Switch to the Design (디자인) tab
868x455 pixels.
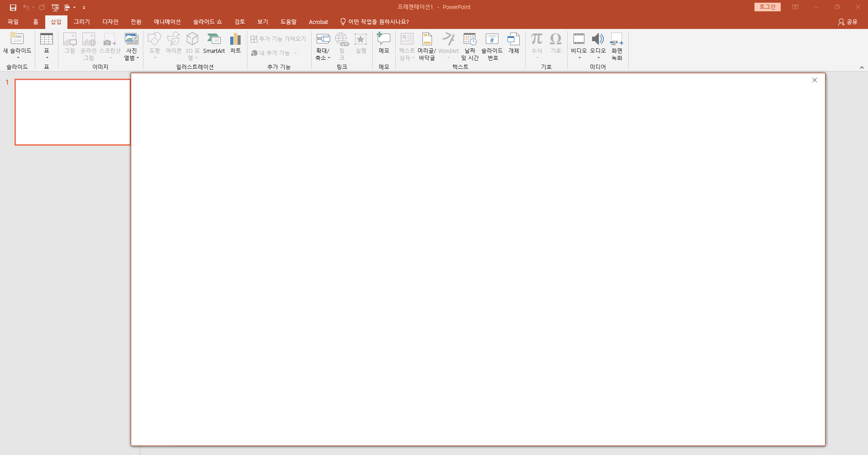click(110, 22)
